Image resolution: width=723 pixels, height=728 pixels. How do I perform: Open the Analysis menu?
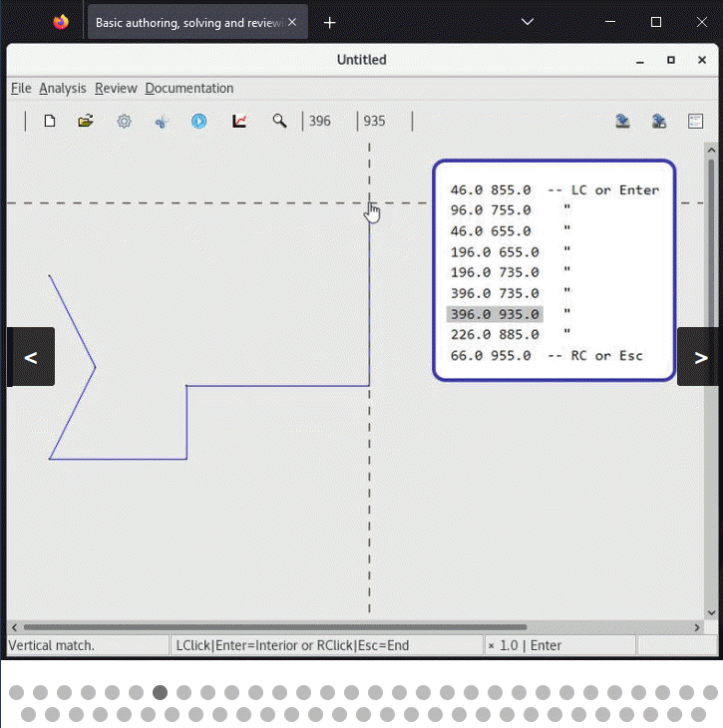click(x=63, y=89)
